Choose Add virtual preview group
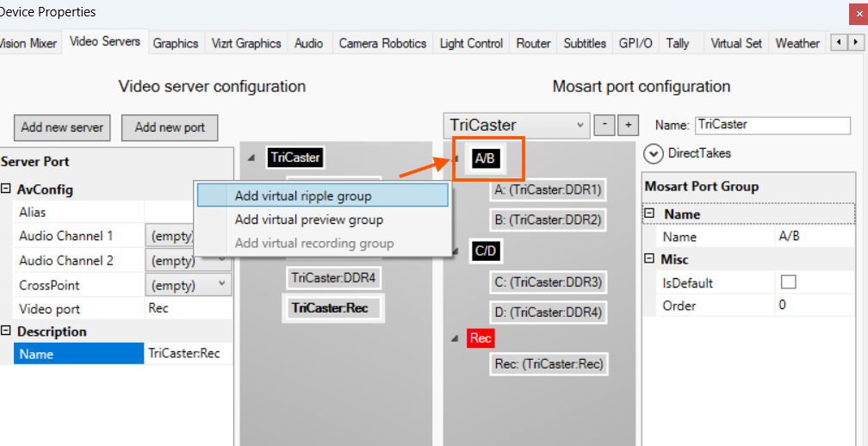The image size is (868, 446). 308,220
